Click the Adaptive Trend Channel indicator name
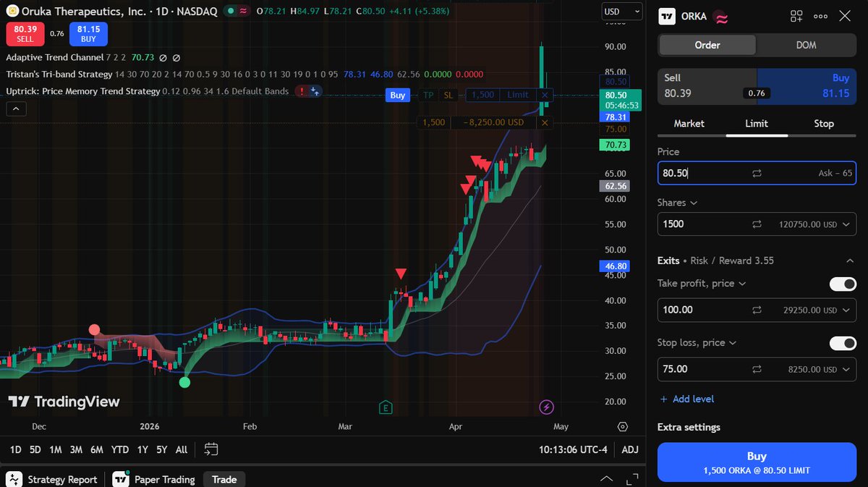The width and height of the screenshot is (868, 487). (54, 57)
